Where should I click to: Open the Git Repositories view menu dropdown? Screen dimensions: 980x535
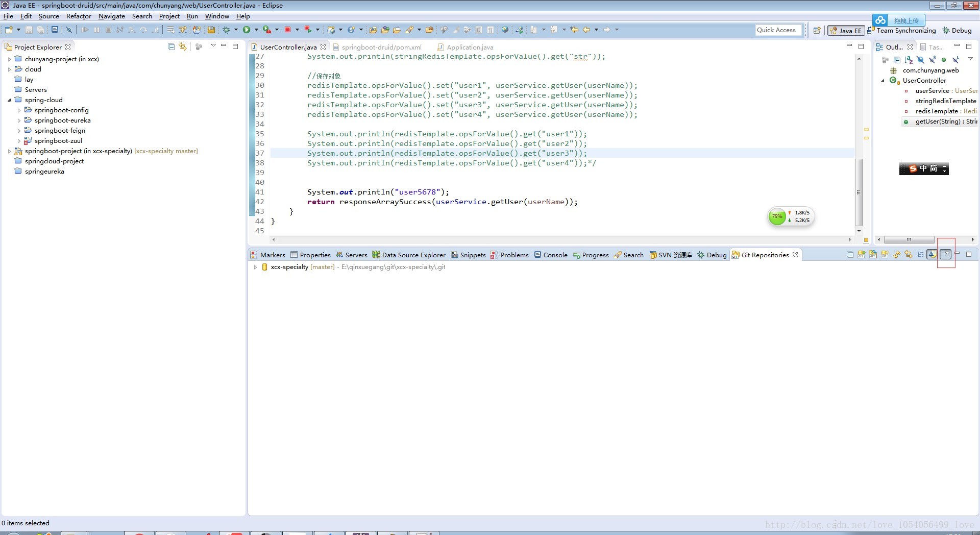tap(947, 254)
